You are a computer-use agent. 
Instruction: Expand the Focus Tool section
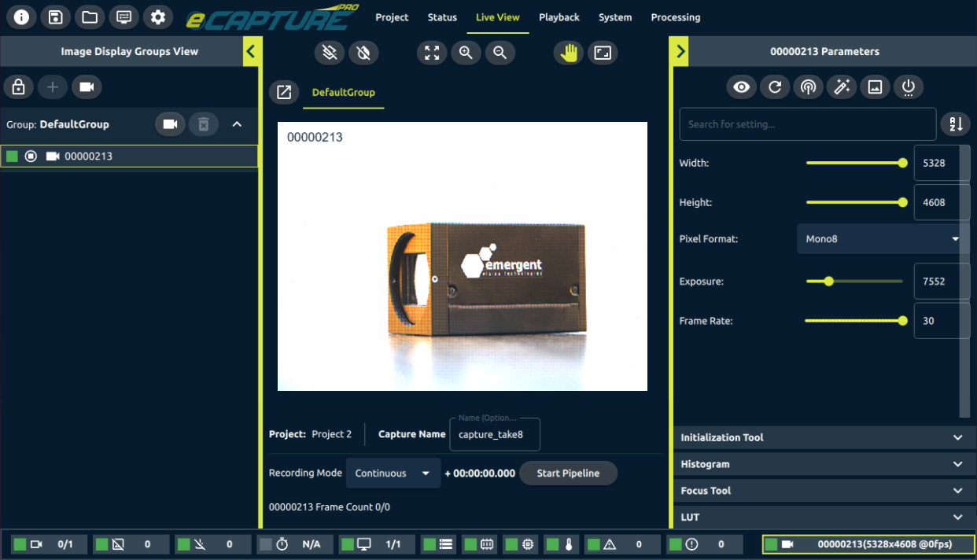[824, 491]
